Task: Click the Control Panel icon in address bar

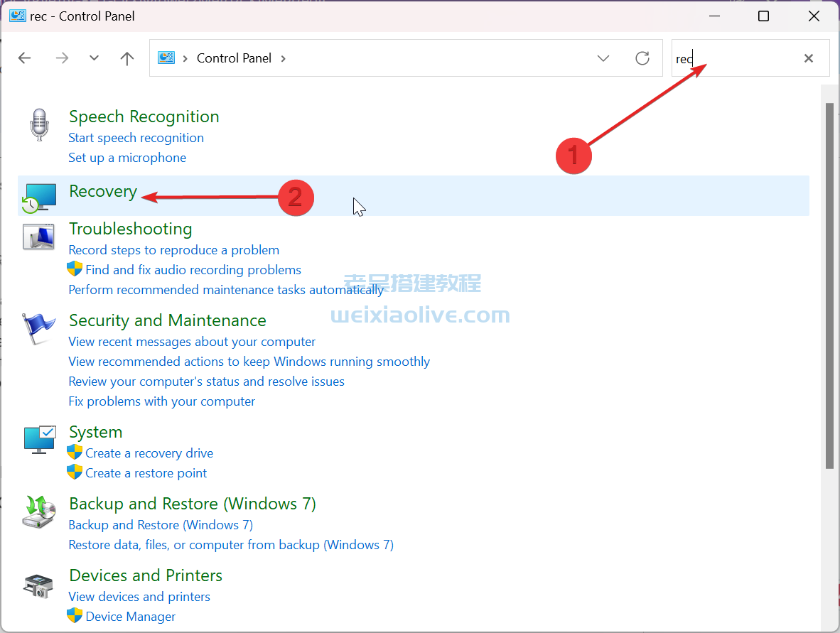Action: tap(166, 58)
